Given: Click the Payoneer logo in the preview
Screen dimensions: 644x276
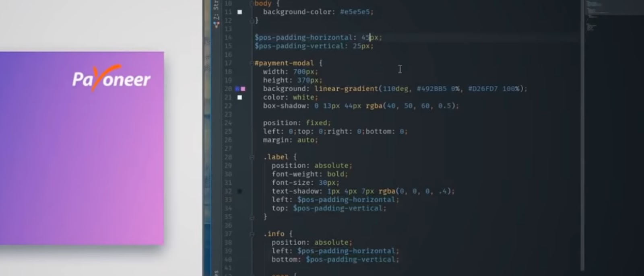Looking at the screenshot, I should (111, 78).
